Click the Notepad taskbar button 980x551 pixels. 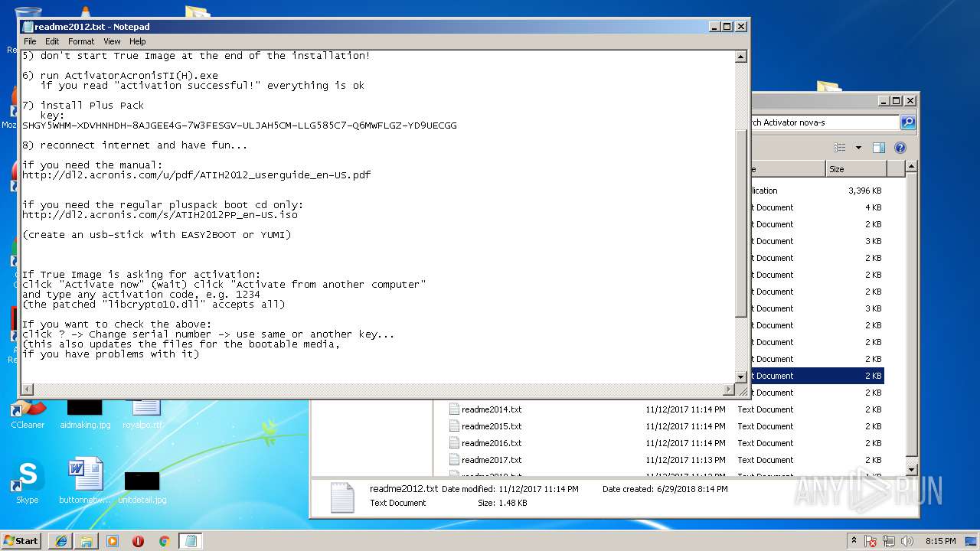(191, 541)
